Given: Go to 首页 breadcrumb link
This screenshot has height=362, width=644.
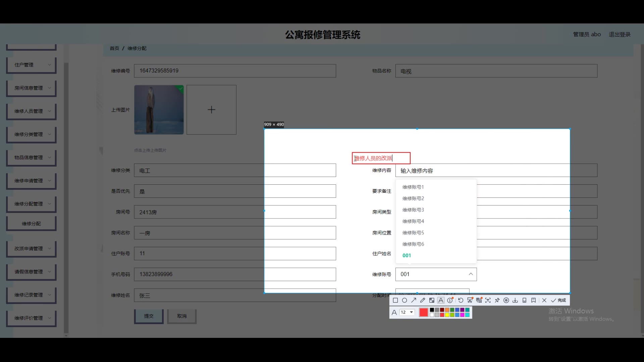Looking at the screenshot, I should pyautogui.click(x=114, y=48).
